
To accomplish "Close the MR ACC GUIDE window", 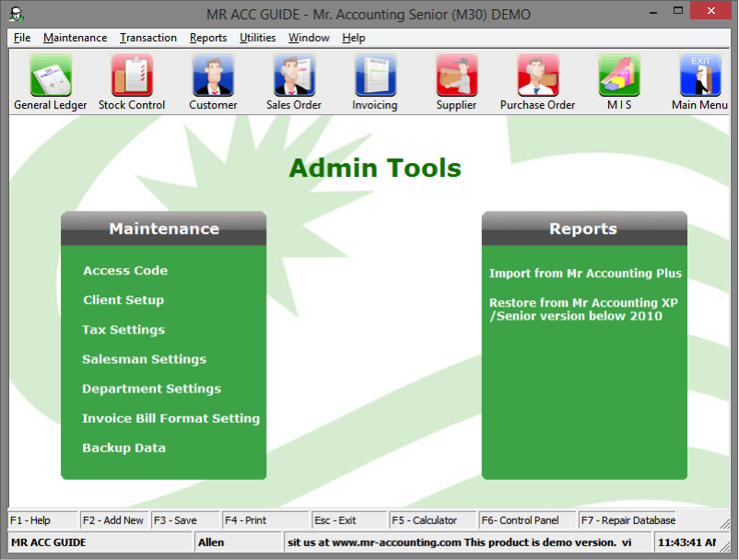I will (710, 10).
